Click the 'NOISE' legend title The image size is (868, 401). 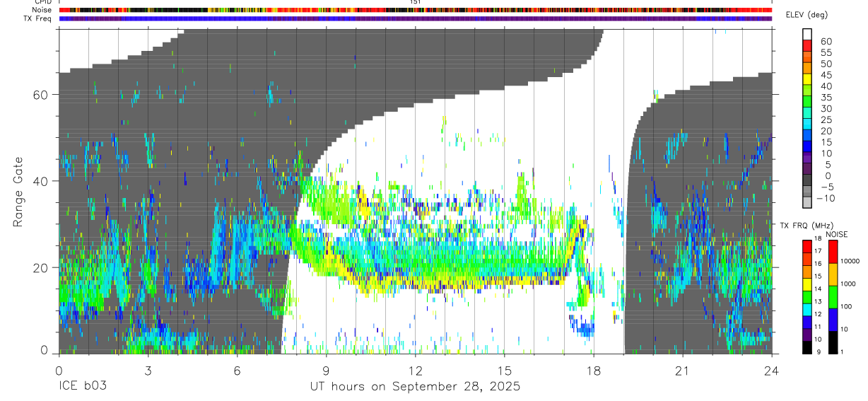[837, 234]
